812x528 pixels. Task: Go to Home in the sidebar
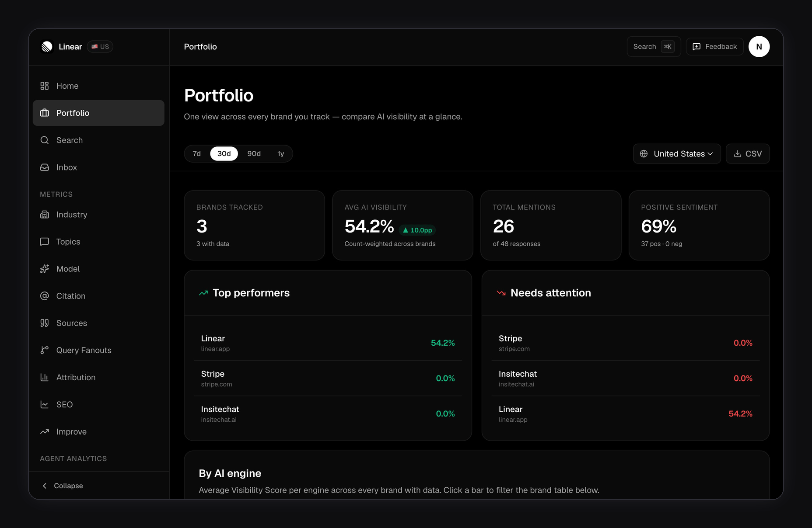coord(98,86)
